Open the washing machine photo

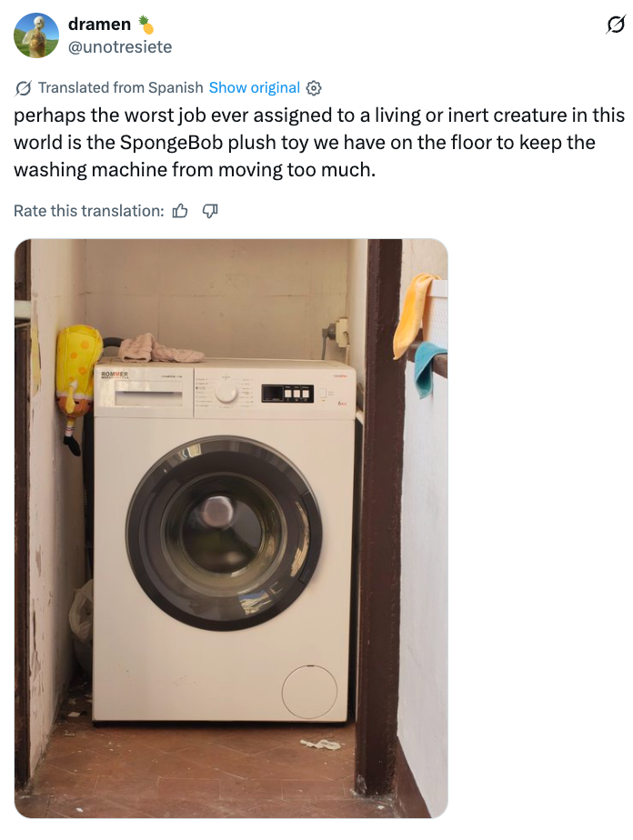231,528
